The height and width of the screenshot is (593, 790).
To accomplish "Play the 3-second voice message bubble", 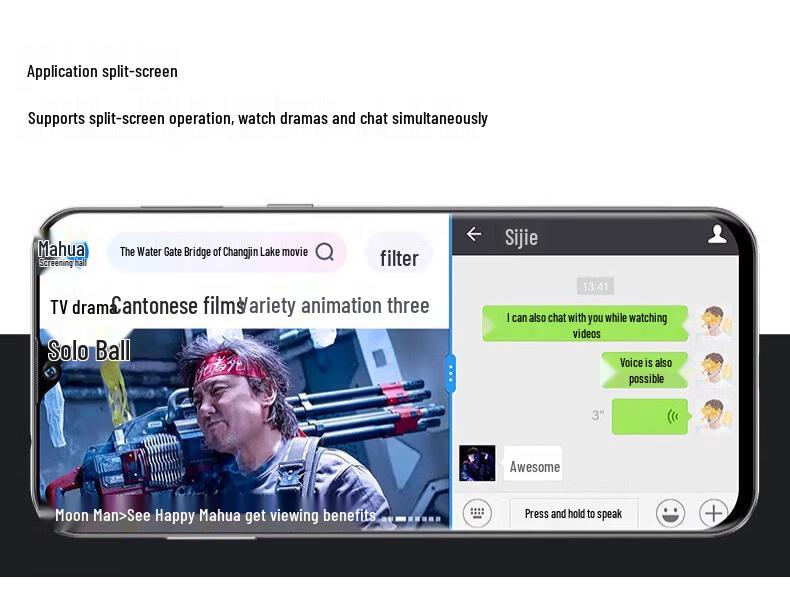I will pos(649,416).
